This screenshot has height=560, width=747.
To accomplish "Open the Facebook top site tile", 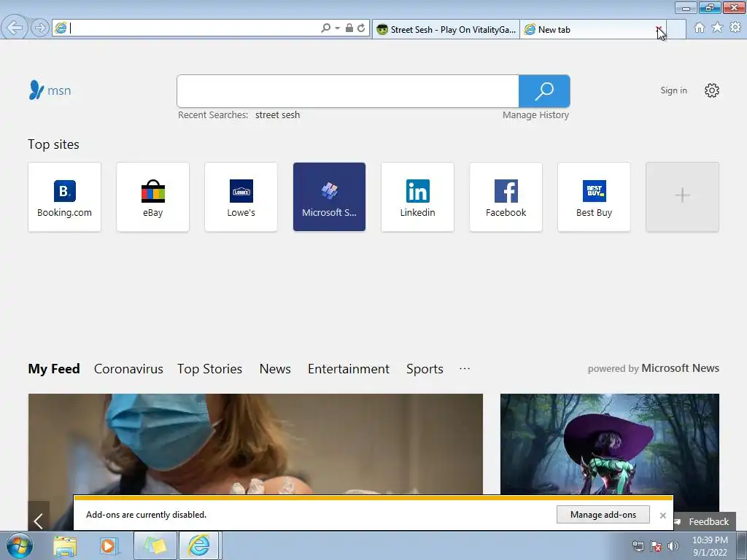I will click(x=506, y=197).
